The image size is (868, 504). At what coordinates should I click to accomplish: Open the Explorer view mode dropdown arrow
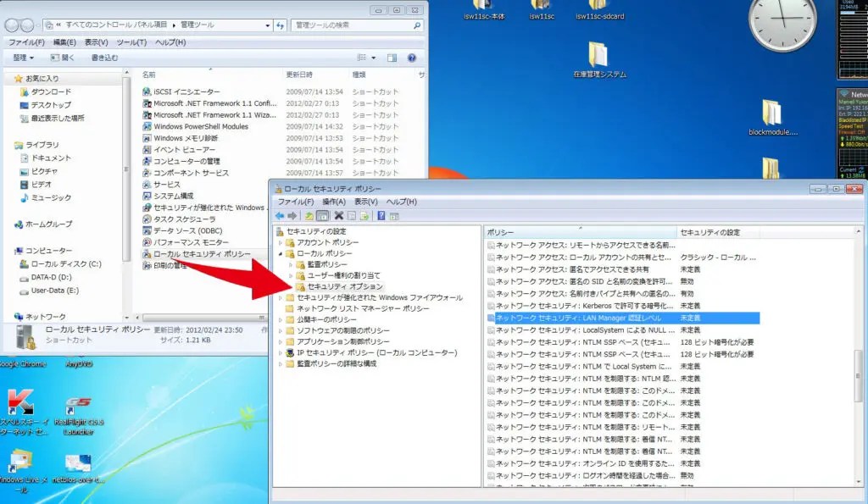tap(374, 58)
